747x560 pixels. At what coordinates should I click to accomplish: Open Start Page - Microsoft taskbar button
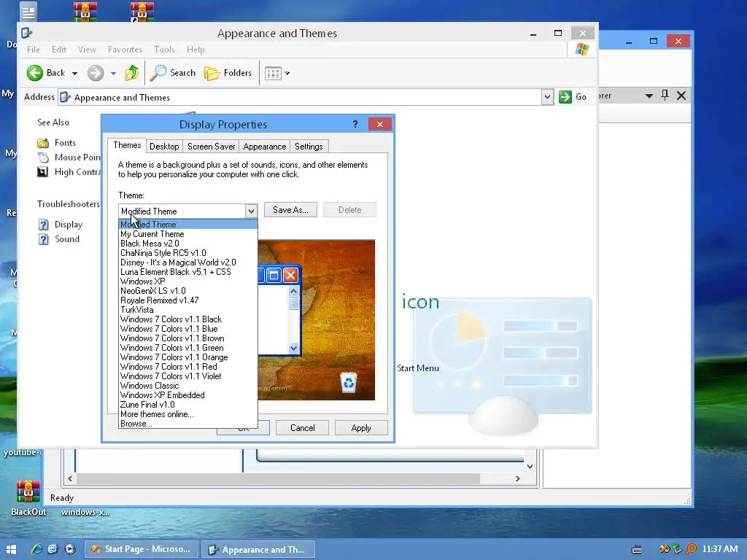[x=142, y=549]
